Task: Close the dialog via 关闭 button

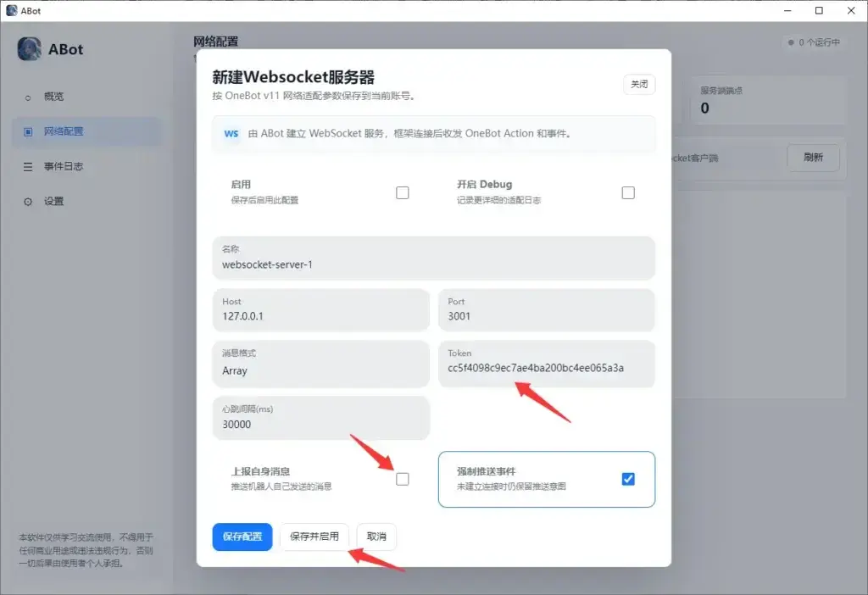Action: coord(639,84)
